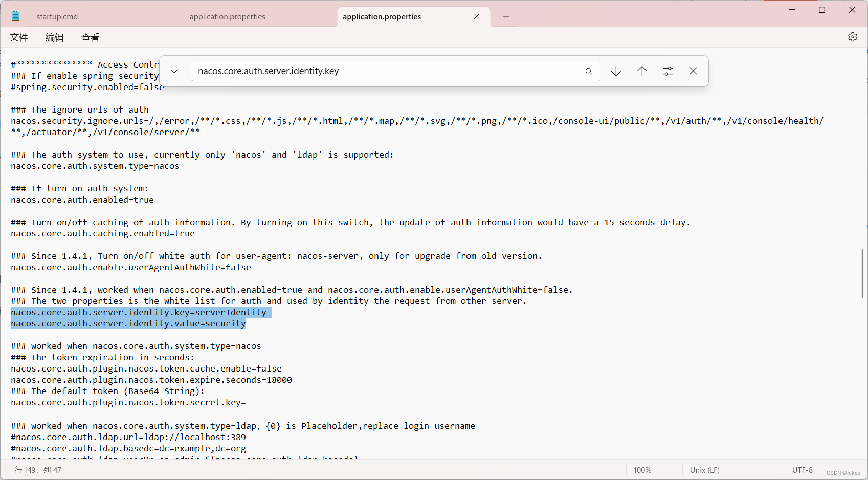This screenshot has height=480, width=868.
Task: Find previous match with the up arrow
Action: coord(642,71)
